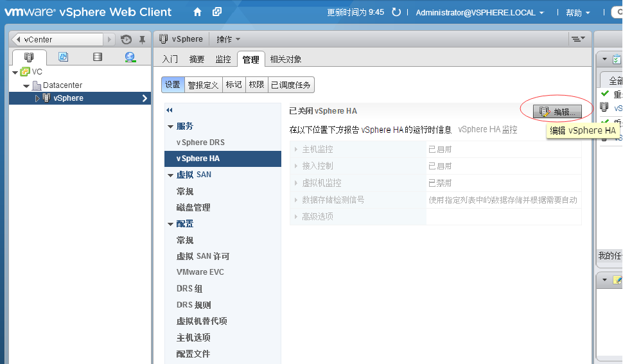Open VMware EVC settings
Image resolution: width=623 pixels, height=364 pixels.
coord(200,272)
